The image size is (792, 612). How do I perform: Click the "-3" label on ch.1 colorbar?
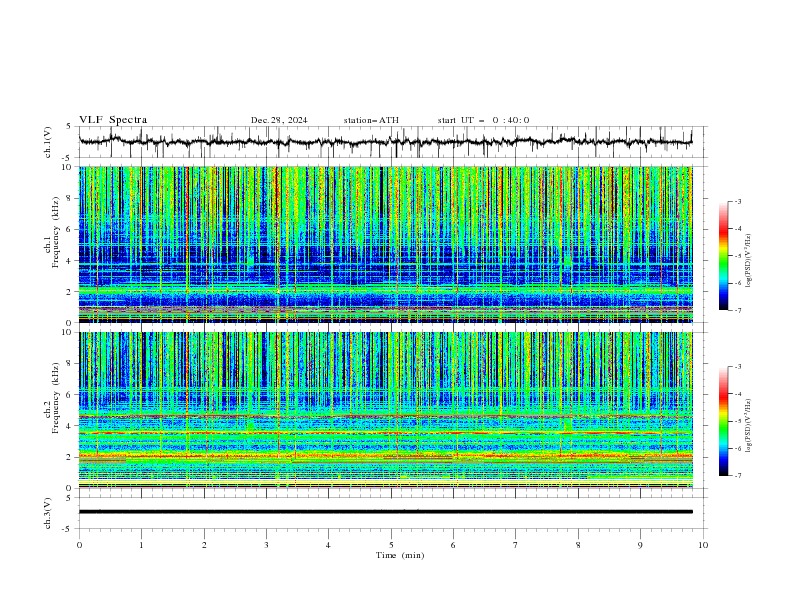pyautogui.click(x=738, y=201)
